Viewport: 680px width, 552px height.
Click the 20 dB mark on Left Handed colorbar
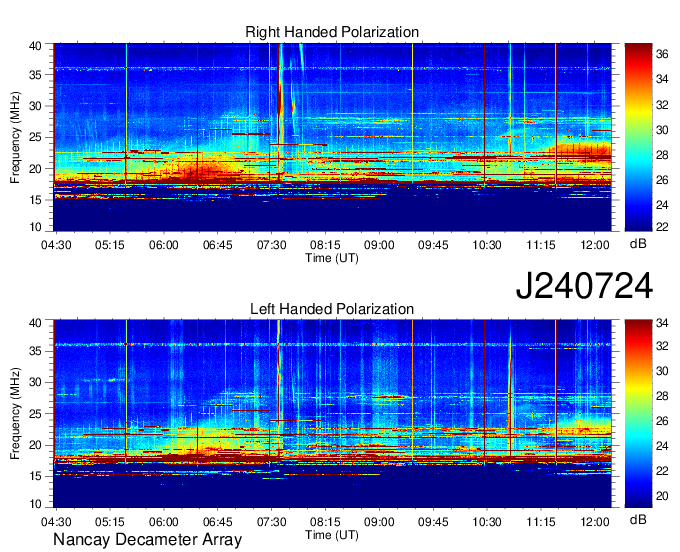[x=662, y=496]
